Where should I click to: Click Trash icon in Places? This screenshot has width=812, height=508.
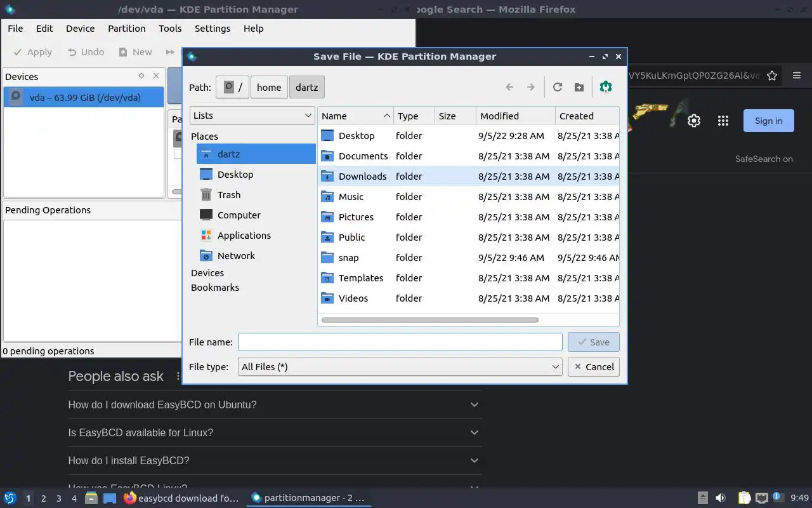pyautogui.click(x=206, y=194)
